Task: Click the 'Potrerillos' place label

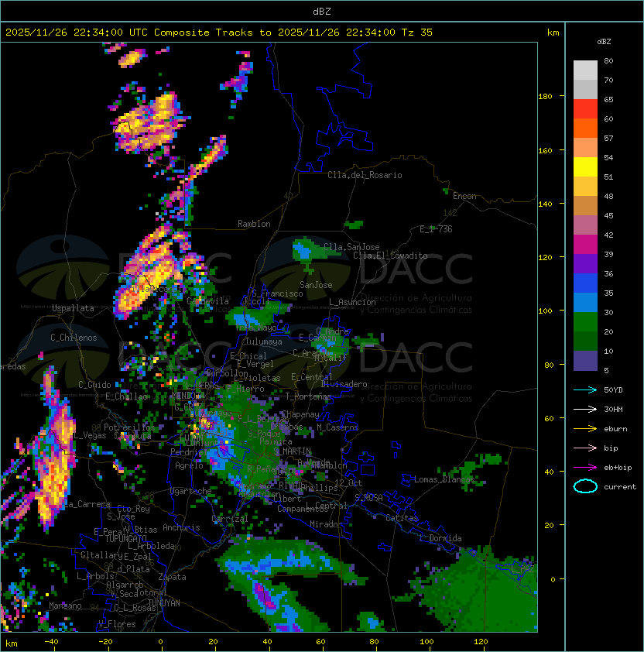Action: click(x=129, y=427)
